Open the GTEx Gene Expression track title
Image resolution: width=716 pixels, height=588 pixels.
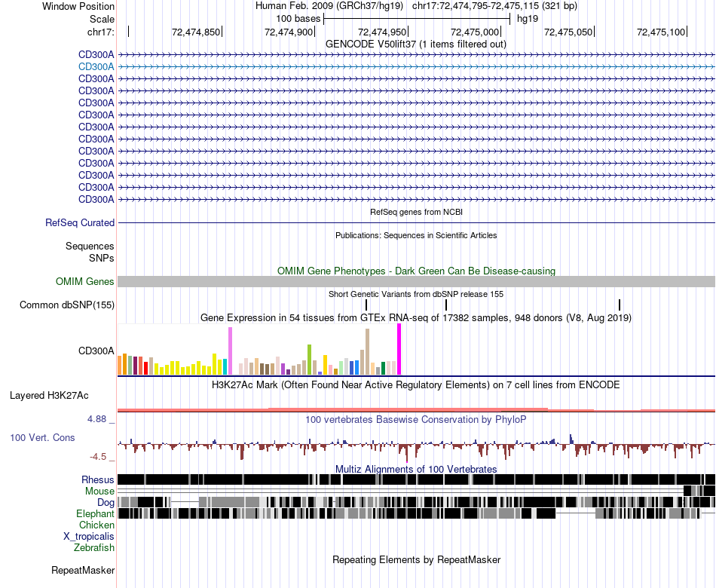416,318
